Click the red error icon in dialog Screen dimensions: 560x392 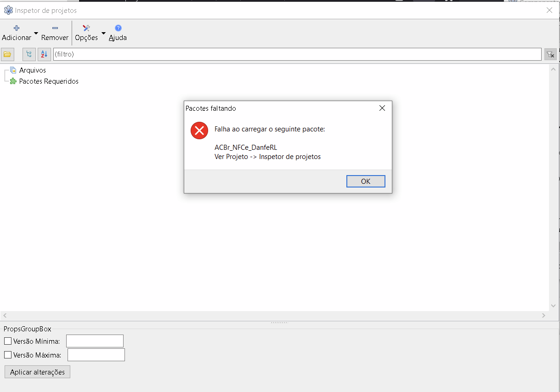[199, 131]
